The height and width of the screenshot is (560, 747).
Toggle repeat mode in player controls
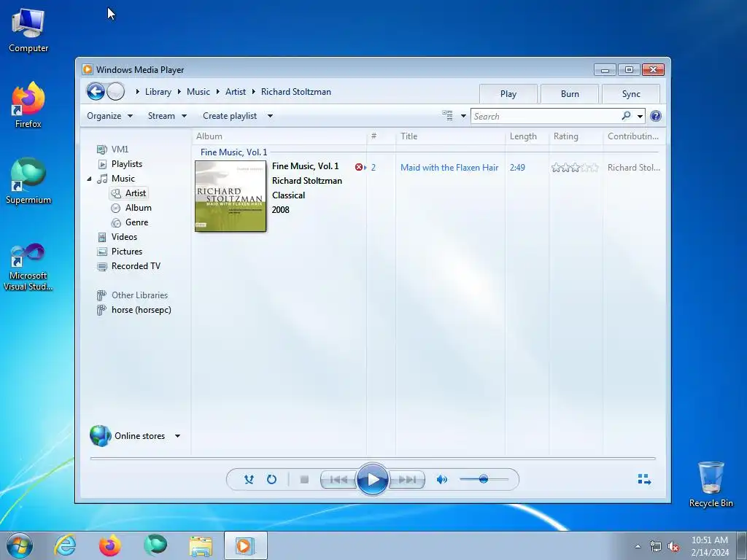(x=271, y=480)
